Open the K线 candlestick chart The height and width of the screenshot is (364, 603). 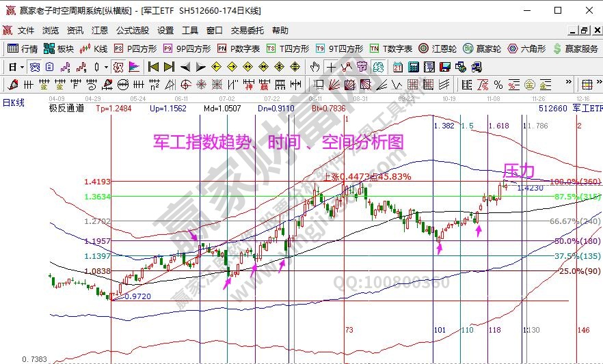[x=94, y=48]
